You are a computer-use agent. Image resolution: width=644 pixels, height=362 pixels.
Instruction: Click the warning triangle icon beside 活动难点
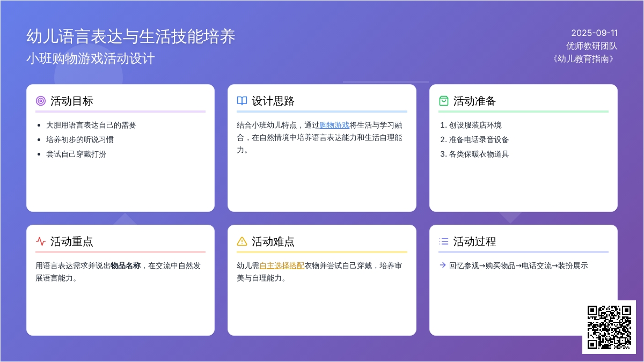tap(242, 241)
